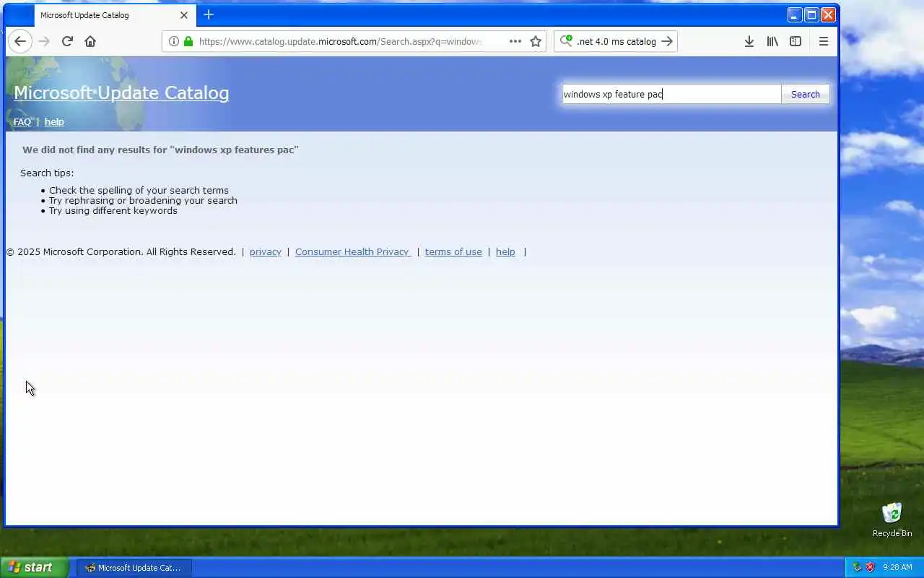Click the red security shield tray icon
The height and width of the screenshot is (578, 924).
870,567
